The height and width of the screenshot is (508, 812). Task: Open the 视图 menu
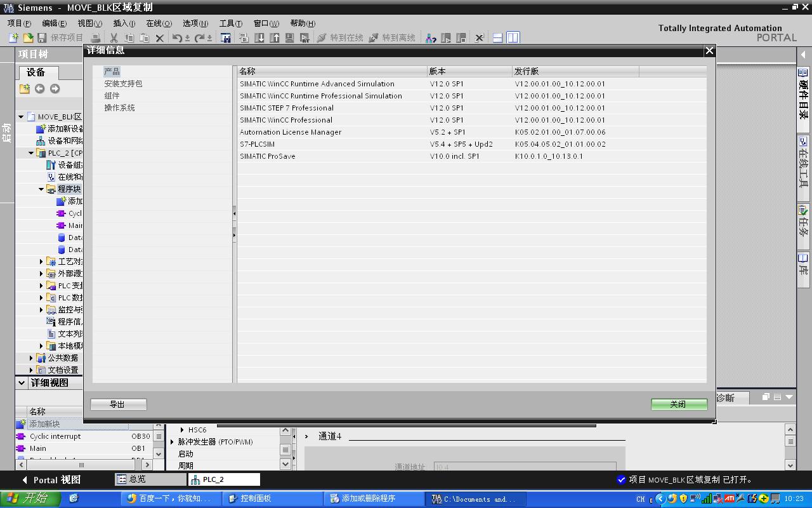click(89, 23)
